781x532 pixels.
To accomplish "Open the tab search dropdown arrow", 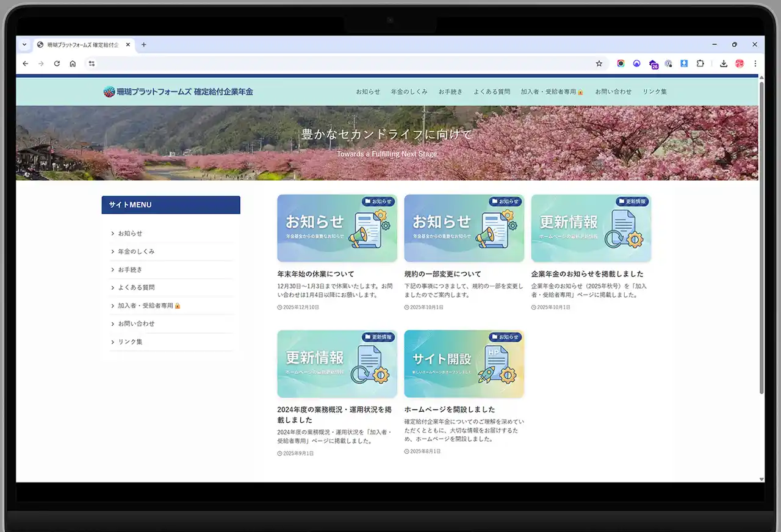I will pos(24,45).
